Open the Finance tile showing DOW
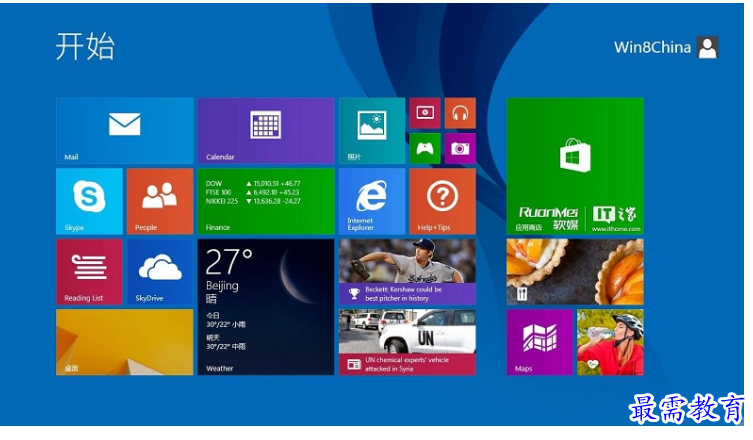 pos(266,201)
